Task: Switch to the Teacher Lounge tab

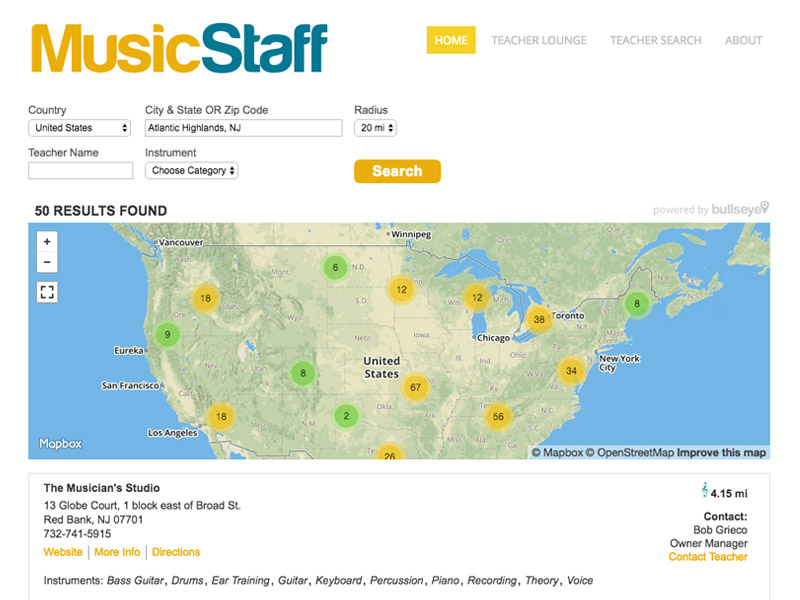Action: tap(540, 40)
